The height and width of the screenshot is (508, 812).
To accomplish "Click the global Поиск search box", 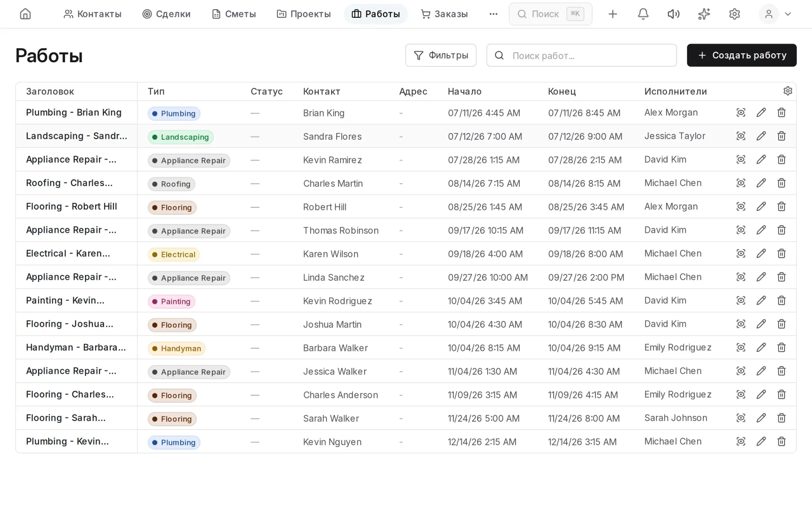I will point(550,14).
